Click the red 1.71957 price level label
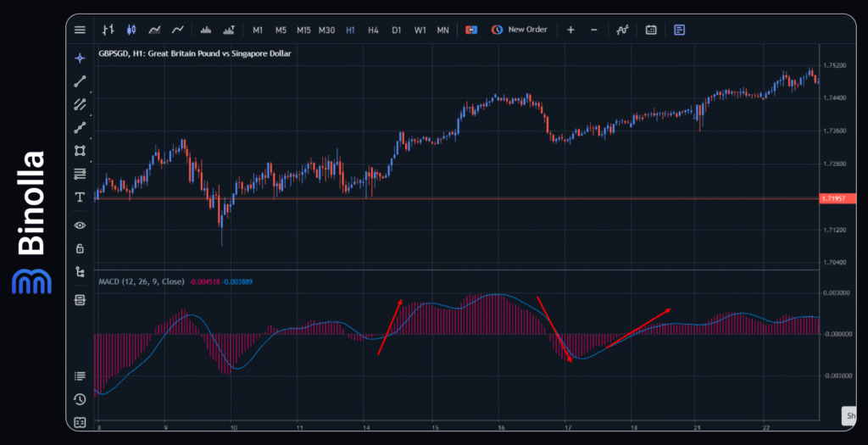Screen dimensions: 868x445 click(x=831, y=198)
